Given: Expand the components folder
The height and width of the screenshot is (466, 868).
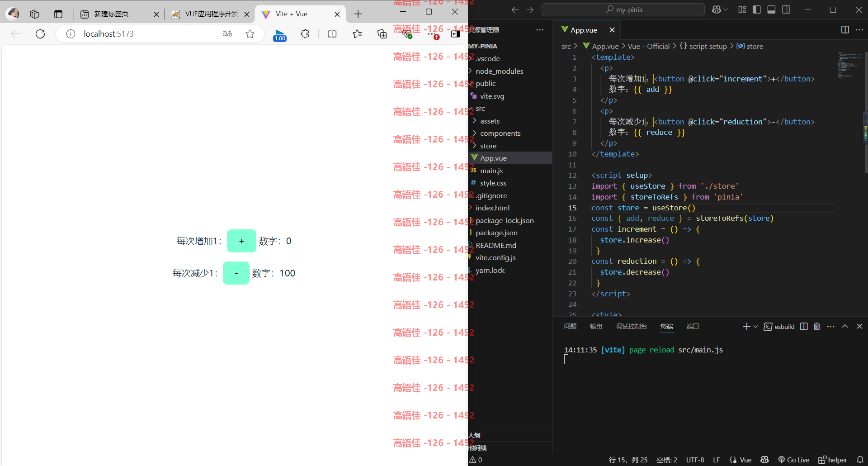Looking at the screenshot, I should click(x=510, y=133).
